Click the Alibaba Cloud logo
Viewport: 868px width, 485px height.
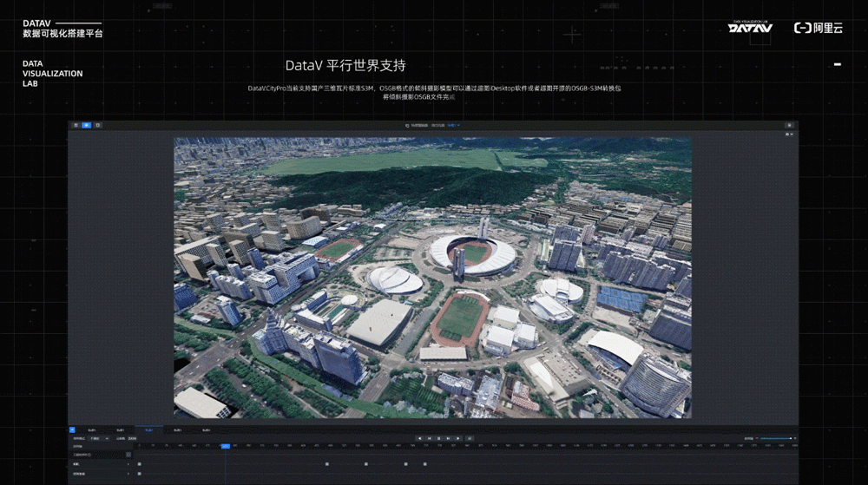click(x=819, y=28)
